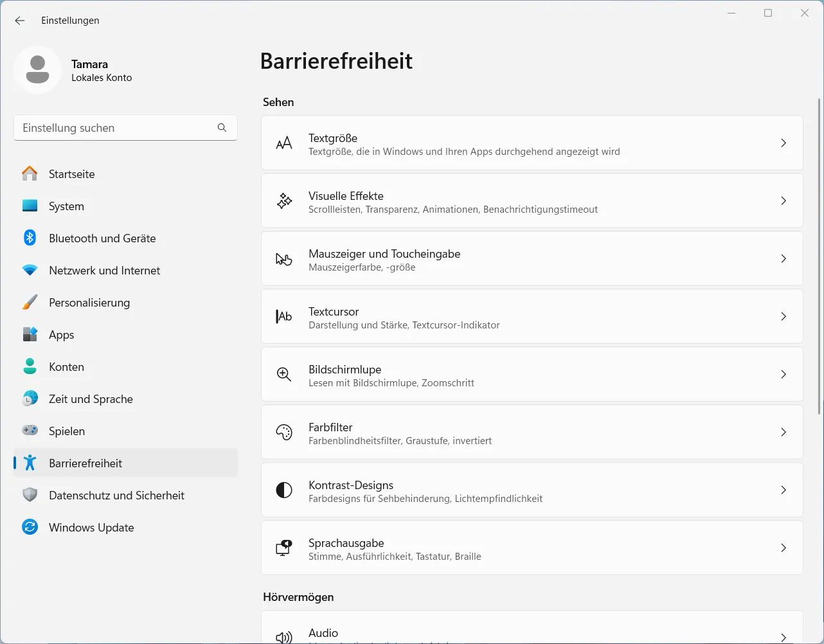Click the Textgröße AA icon
824x644 pixels.
pyautogui.click(x=284, y=143)
